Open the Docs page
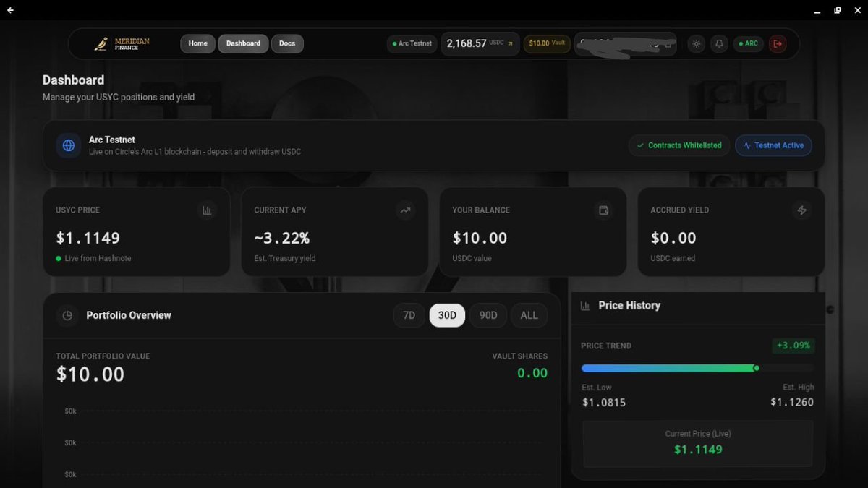Screen dimensions: 868x488 pos(287,43)
